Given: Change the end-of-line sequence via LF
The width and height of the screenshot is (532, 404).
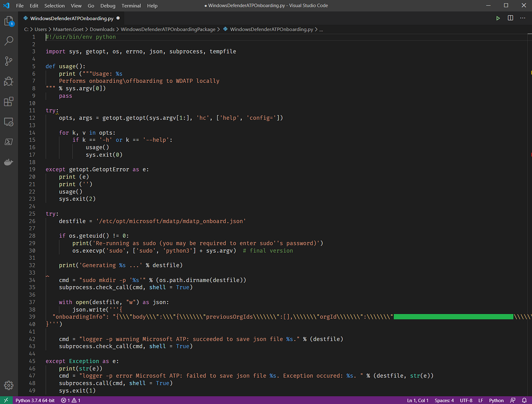Looking at the screenshot, I should point(481,400).
